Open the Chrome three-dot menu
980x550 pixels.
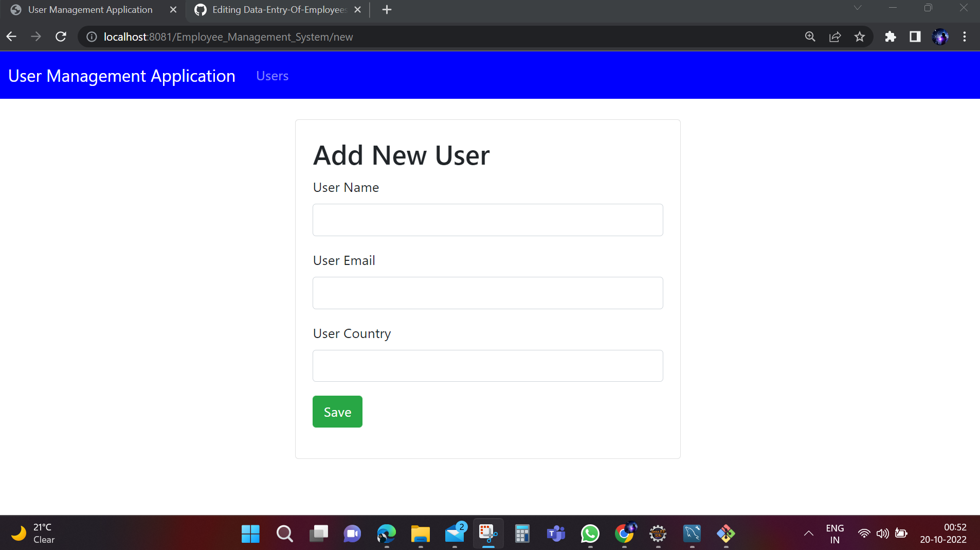tap(965, 37)
